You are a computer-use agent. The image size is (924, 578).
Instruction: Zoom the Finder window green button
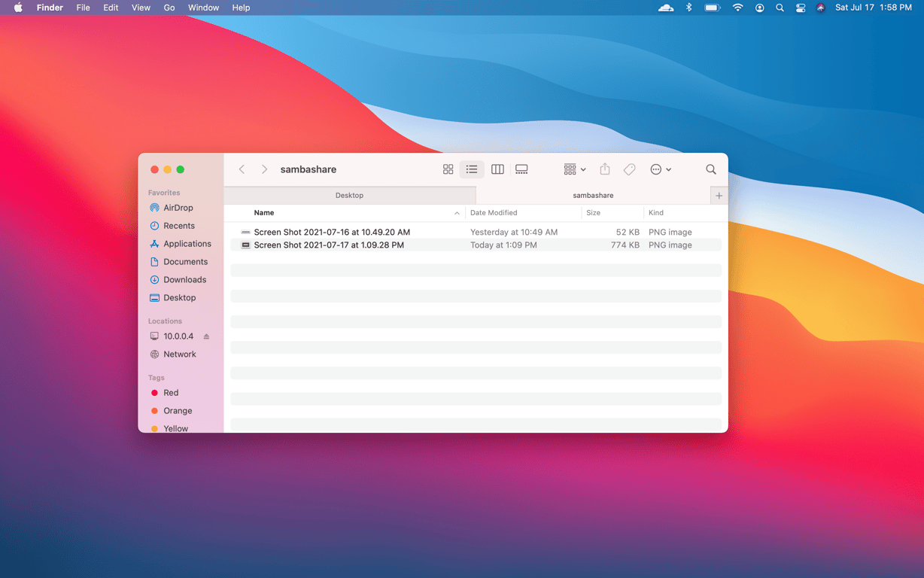coord(181,169)
